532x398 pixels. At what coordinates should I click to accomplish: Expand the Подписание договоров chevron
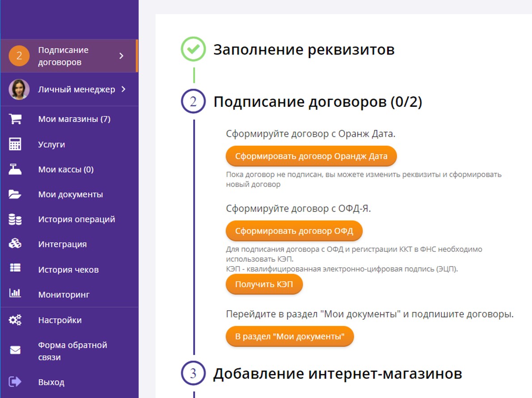[121, 55]
